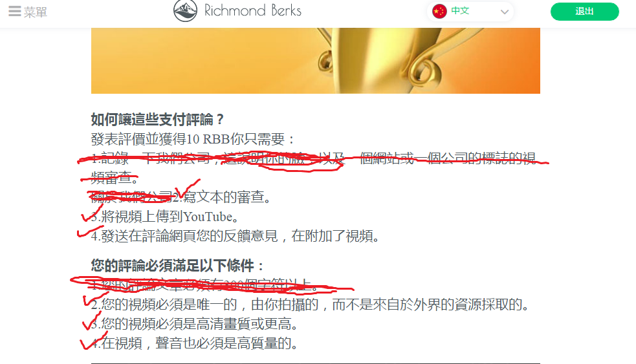Click the 菜單 menu label

pos(36,12)
